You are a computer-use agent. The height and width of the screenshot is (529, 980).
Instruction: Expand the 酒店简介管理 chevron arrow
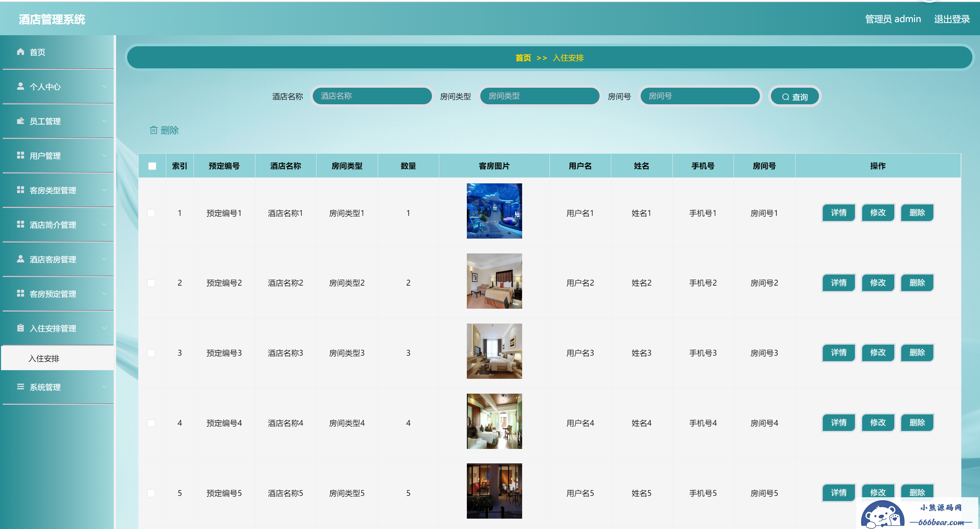pyautogui.click(x=104, y=224)
